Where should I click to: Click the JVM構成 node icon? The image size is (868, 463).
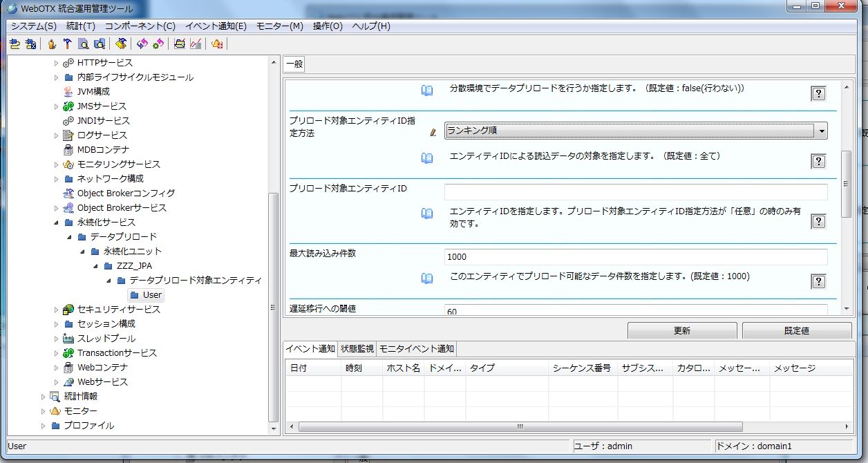click(x=68, y=92)
